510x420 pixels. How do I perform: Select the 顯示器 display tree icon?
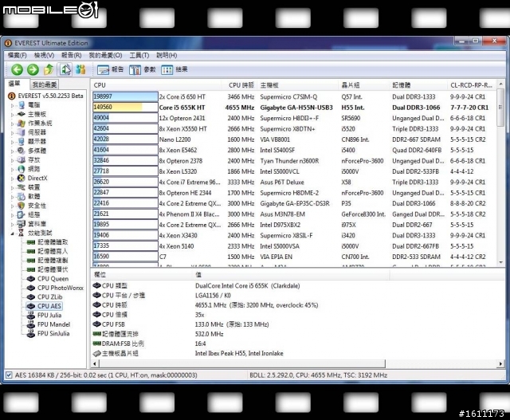click(x=22, y=141)
